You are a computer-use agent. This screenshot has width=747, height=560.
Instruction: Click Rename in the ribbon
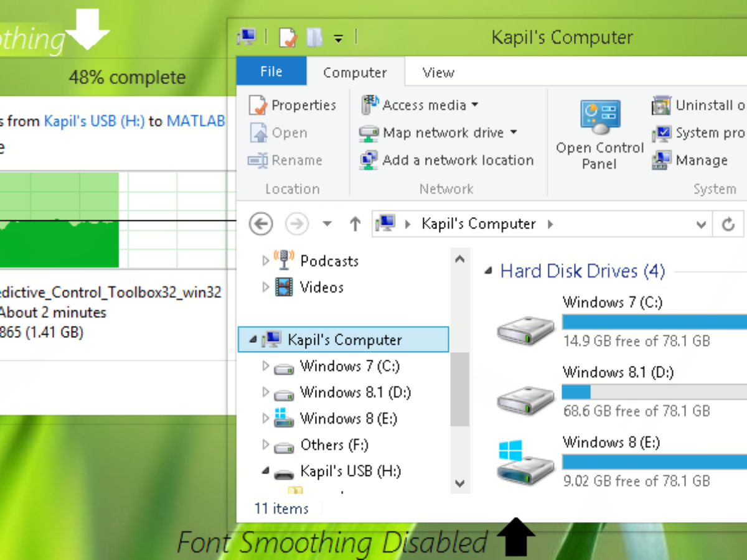286,160
